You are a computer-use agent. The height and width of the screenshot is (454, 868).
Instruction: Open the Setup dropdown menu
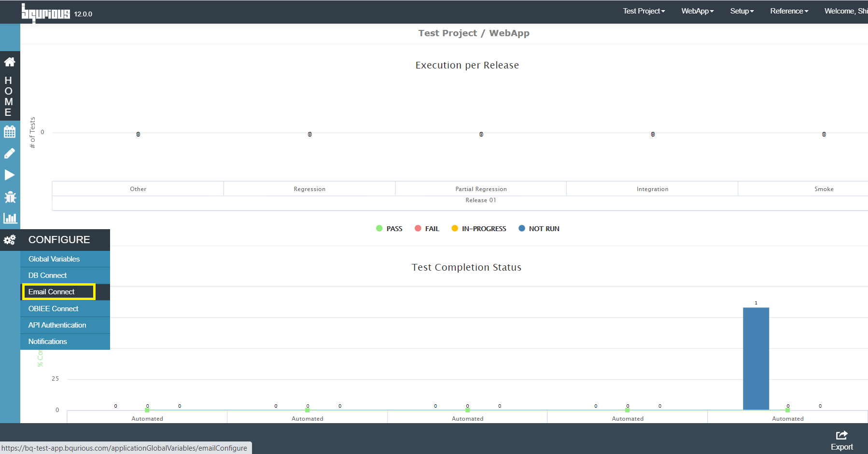pos(742,11)
